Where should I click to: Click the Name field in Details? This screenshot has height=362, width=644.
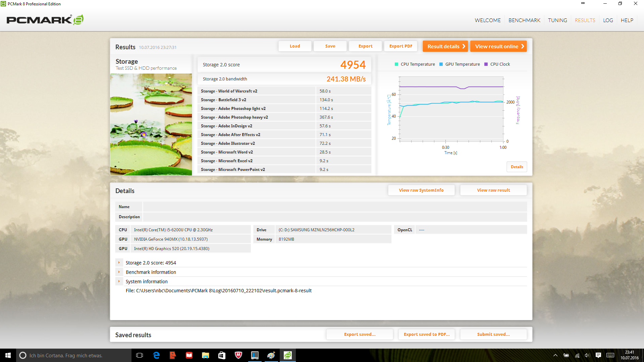click(335, 207)
